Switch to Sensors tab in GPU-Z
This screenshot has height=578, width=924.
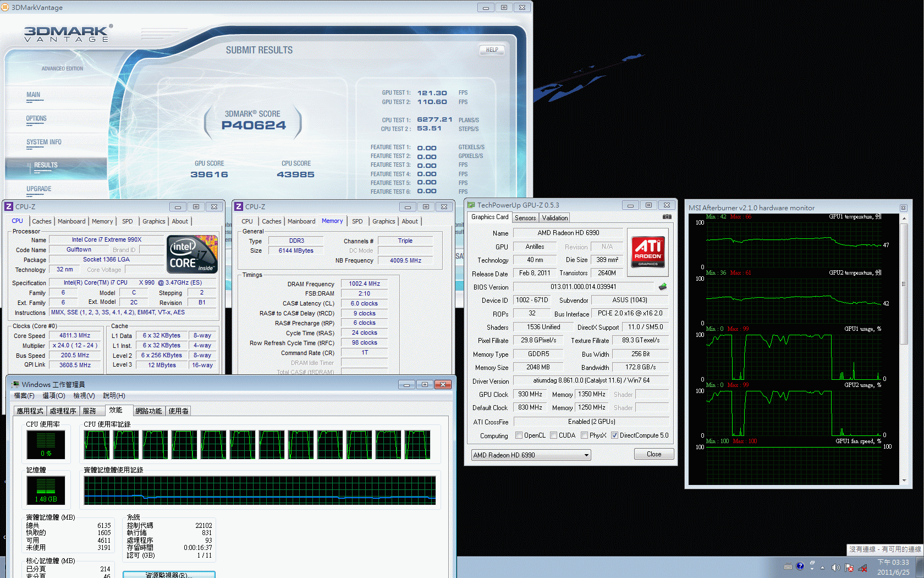[525, 218]
